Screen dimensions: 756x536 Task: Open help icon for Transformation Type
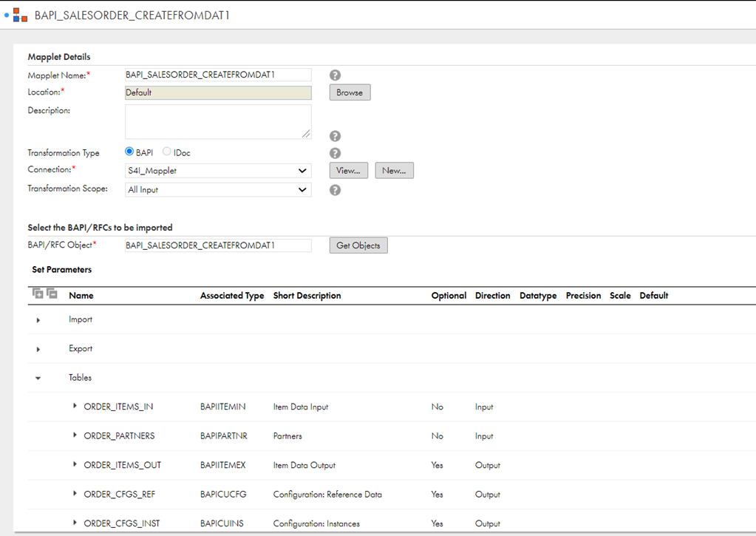pyautogui.click(x=335, y=154)
